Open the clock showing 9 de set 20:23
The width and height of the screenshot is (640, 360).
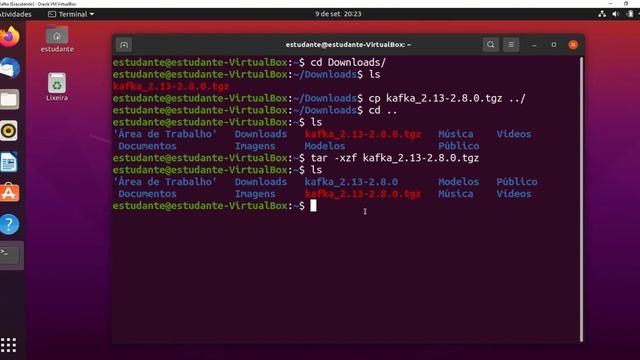[x=338, y=14]
